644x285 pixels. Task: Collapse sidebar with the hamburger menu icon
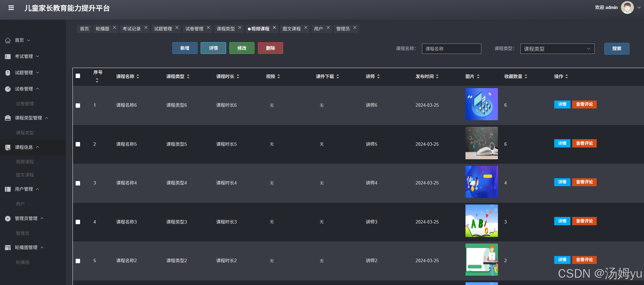[x=11, y=8]
